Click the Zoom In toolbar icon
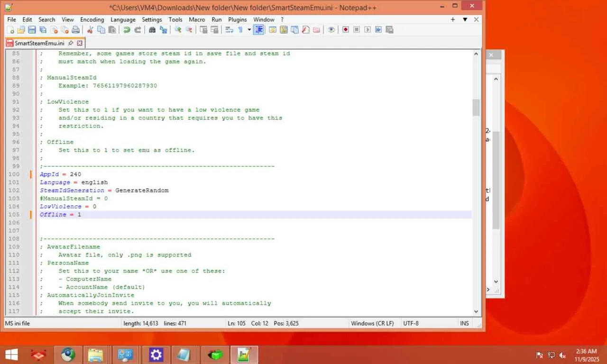This screenshot has width=607, height=364. (x=178, y=30)
